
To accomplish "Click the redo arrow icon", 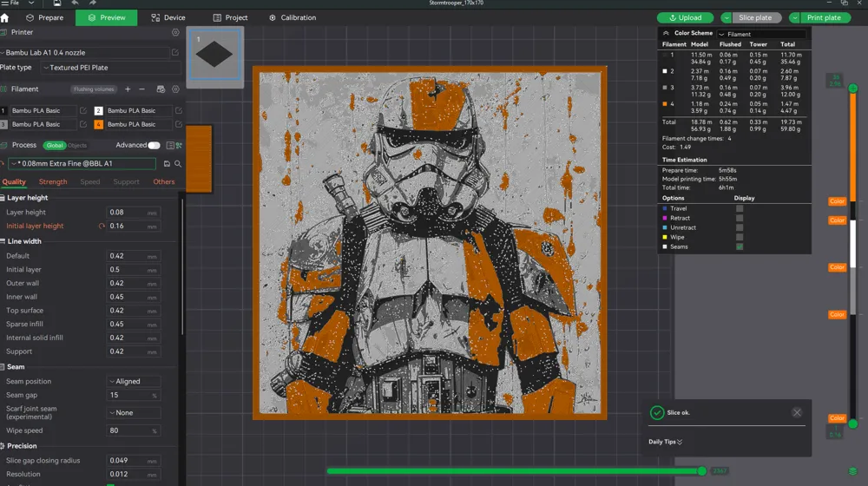I will (93, 3).
